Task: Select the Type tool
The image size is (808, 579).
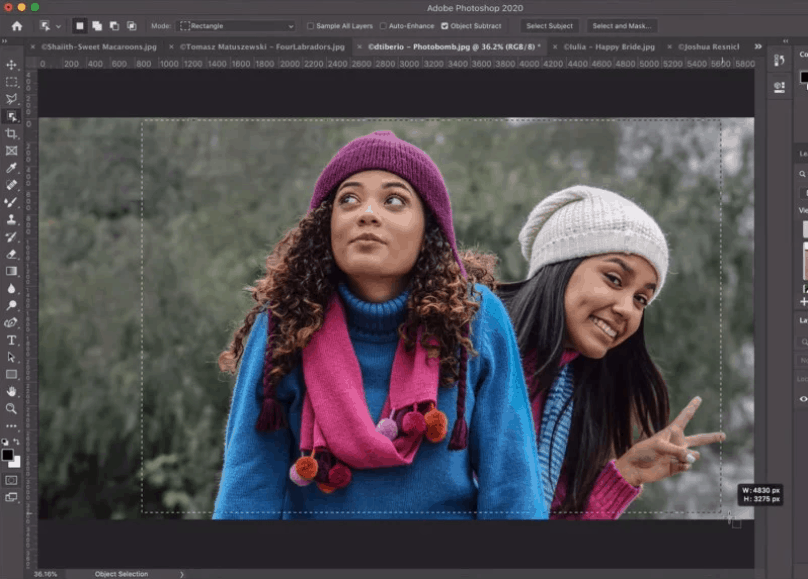Action: pos(12,340)
